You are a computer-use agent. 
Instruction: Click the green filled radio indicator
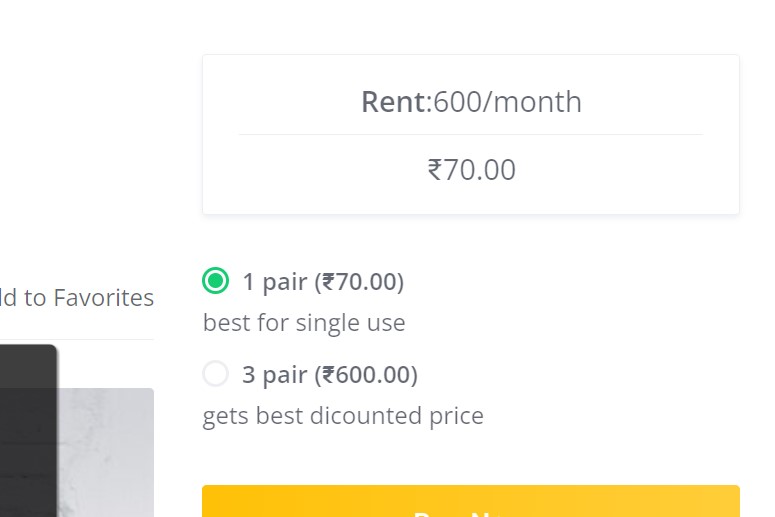(215, 281)
